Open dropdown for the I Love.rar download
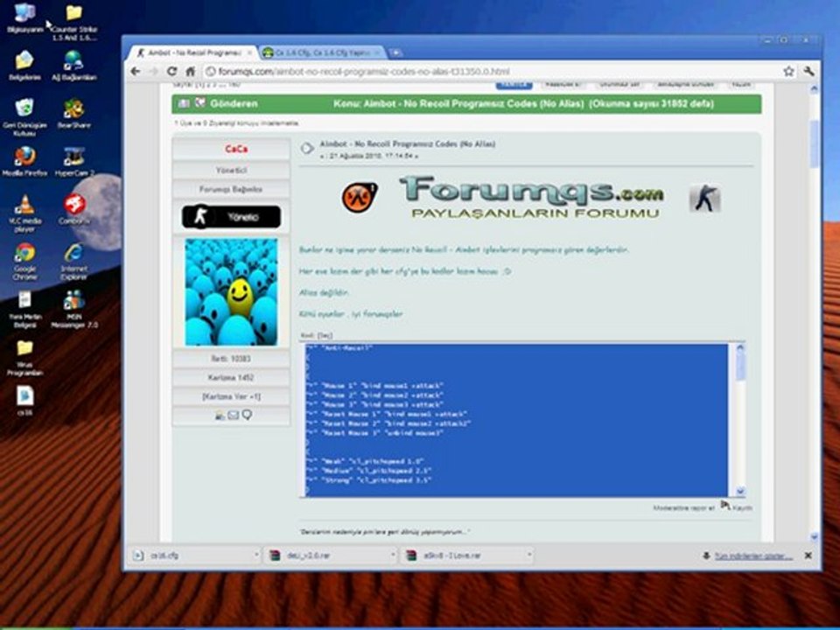The height and width of the screenshot is (630, 840). click(529, 556)
